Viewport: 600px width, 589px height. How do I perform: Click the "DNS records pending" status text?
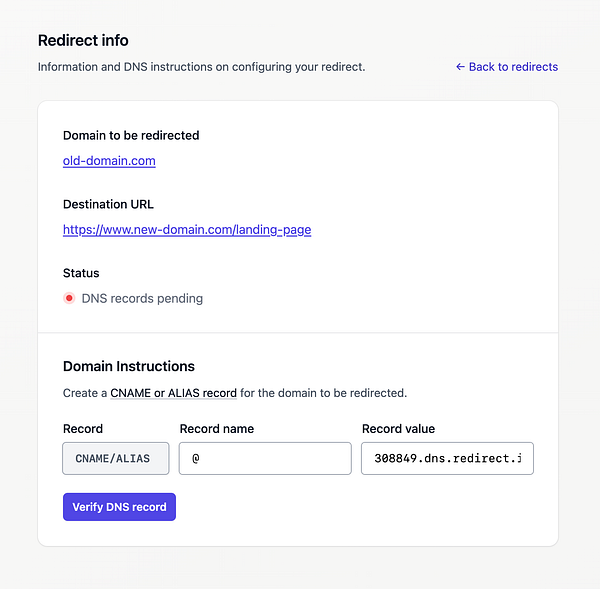click(x=142, y=298)
